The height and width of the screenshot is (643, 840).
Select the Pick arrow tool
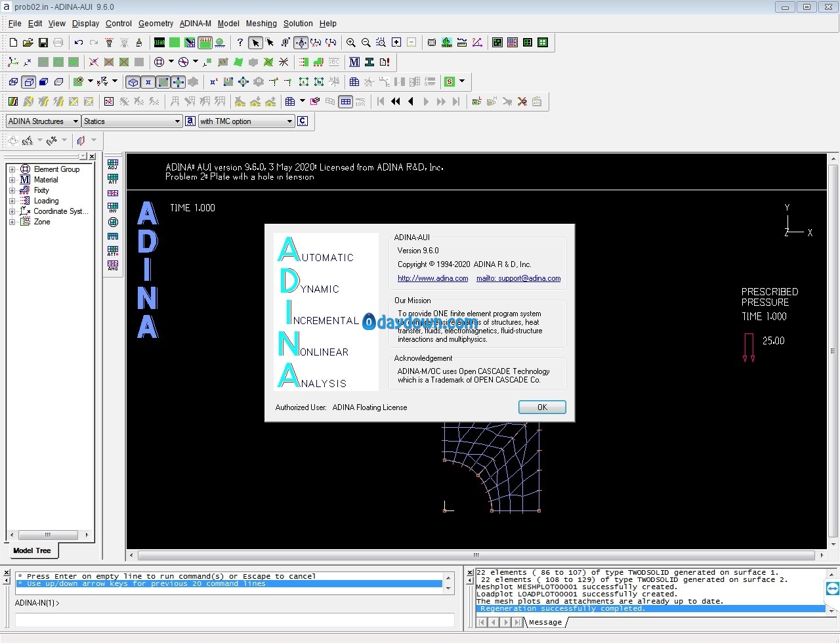[x=255, y=43]
